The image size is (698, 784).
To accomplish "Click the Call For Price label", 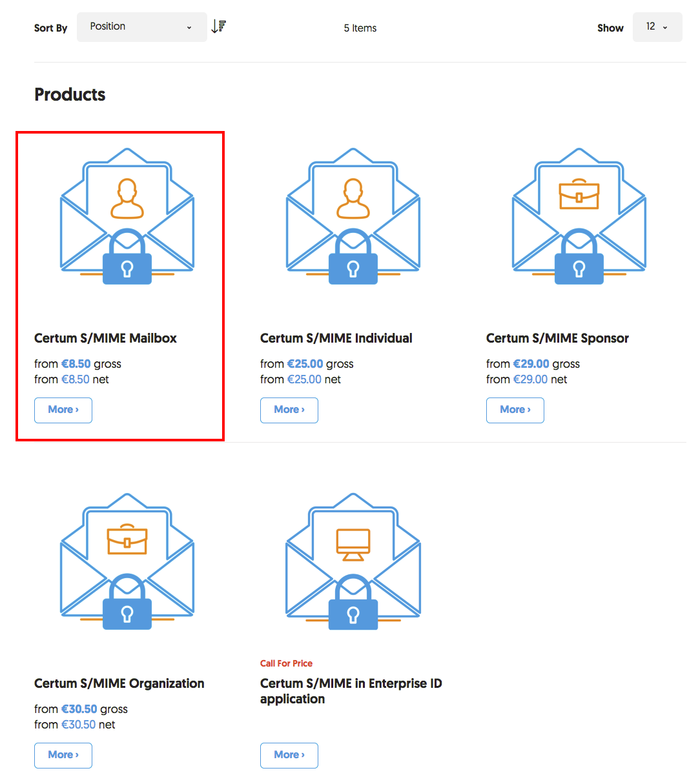I will (286, 663).
